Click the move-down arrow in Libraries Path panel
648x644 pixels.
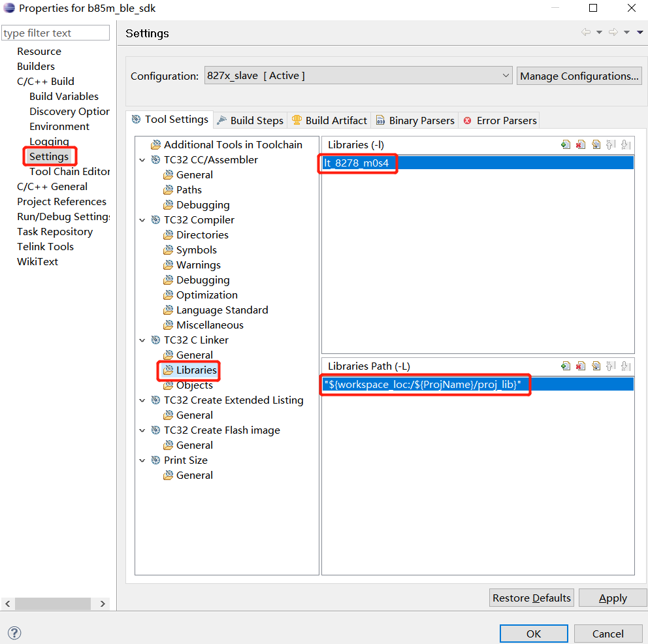pyautogui.click(x=626, y=366)
